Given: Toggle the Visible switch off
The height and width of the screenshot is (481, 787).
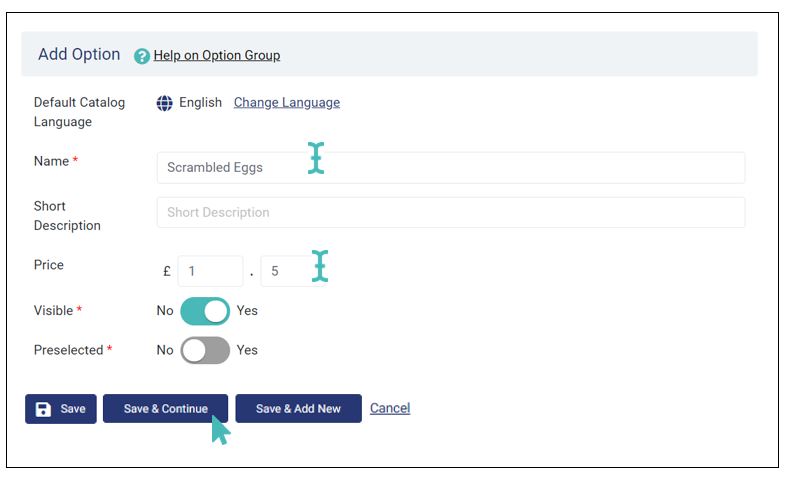Looking at the screenshot, I should (x=205, y=311).
